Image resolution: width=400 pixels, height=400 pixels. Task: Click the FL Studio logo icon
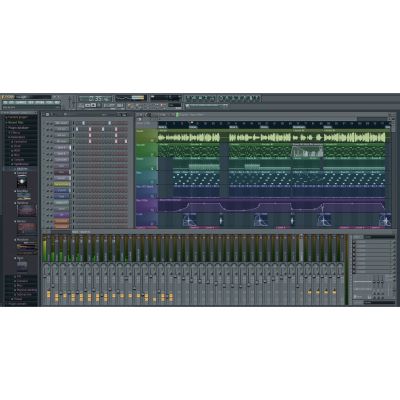click(x=7, y=97)
